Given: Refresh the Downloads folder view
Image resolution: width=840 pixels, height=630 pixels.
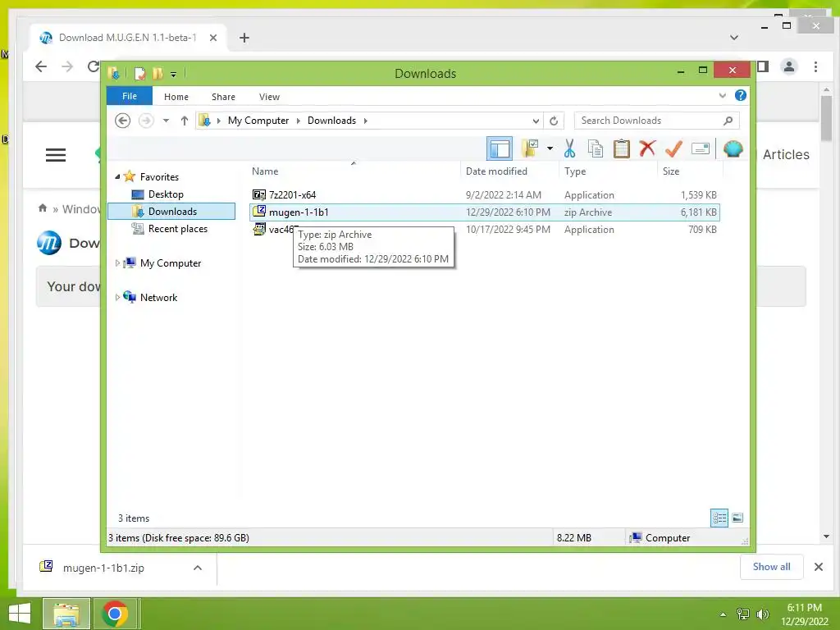Looking at the screenshot, I should [x=554, y=121].
